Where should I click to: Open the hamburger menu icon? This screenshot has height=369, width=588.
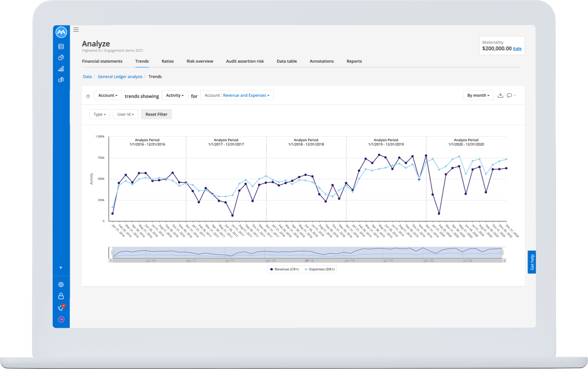pyautogui.click(x=76, y=30)
